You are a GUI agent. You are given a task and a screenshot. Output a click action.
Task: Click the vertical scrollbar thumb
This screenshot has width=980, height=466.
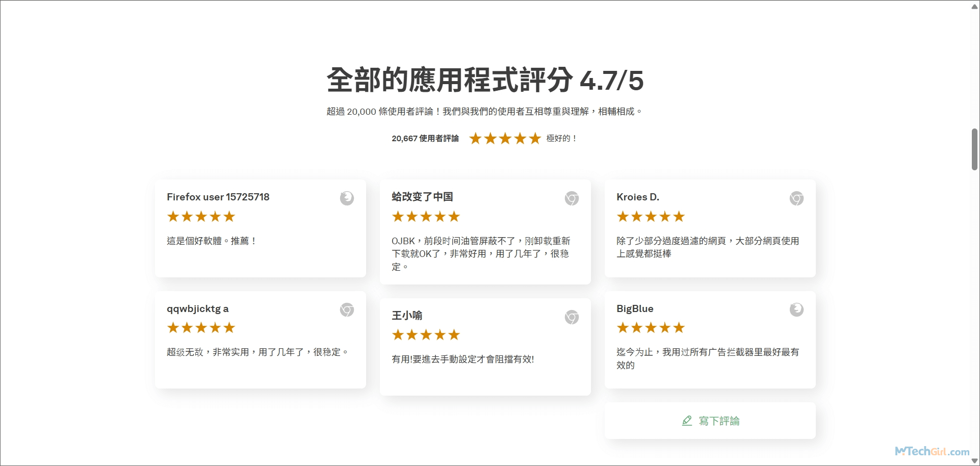974,148
